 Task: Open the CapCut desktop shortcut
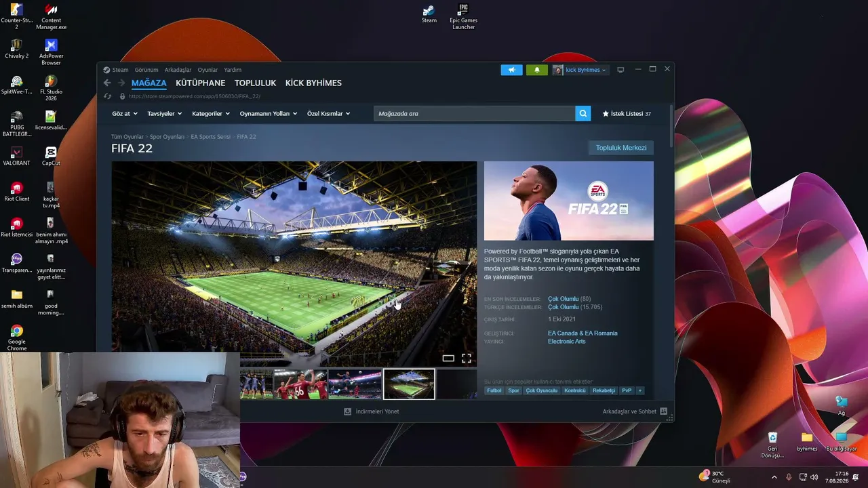point(51,157)
